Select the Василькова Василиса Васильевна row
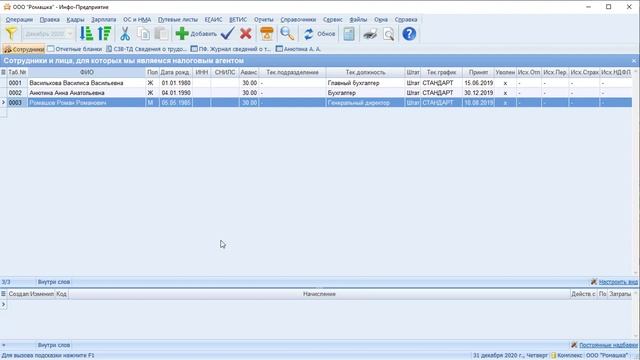 coord(316,83)
